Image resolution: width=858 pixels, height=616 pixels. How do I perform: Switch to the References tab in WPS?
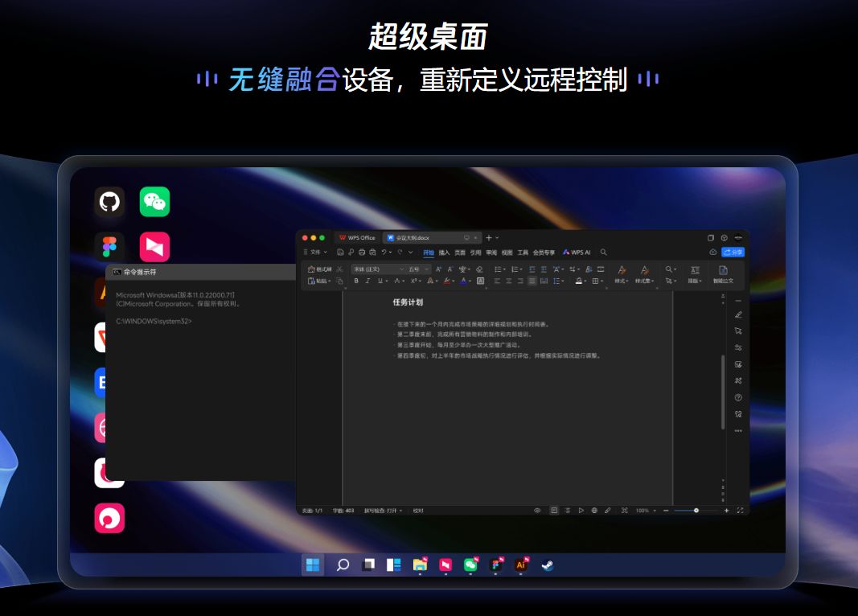(x=475, y=253)
